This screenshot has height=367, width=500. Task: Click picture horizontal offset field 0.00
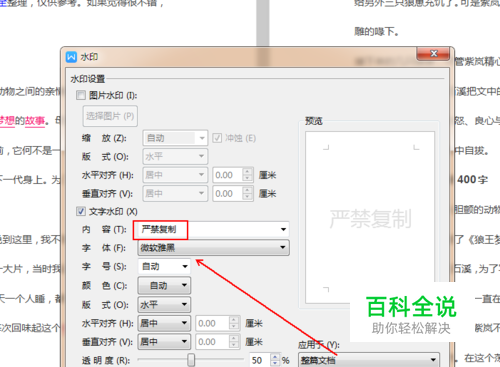pyautogui.click(x=228, y=175)
